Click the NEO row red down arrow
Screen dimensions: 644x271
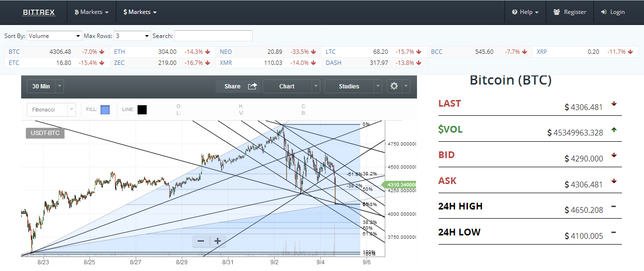[313, 52]
